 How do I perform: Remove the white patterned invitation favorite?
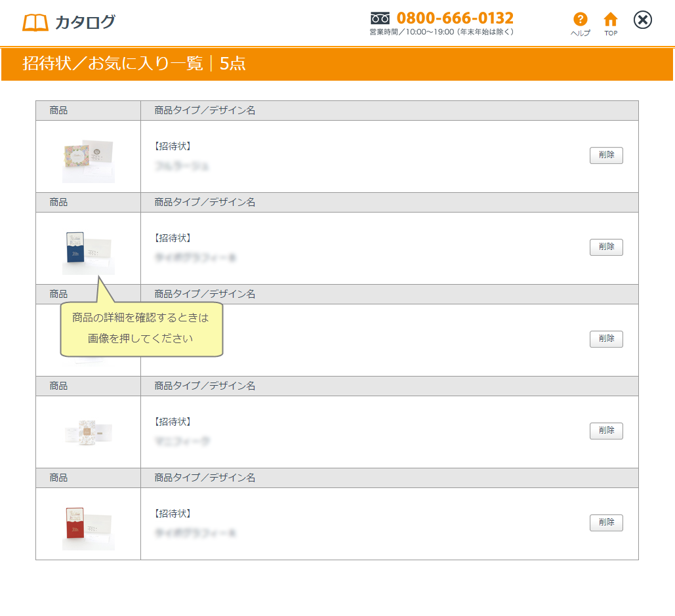coord(606,431)
